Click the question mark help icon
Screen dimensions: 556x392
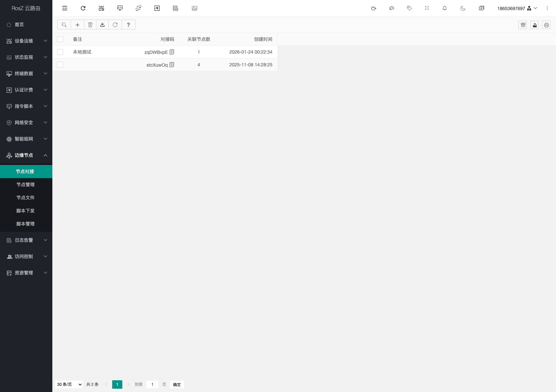coord(129,25)
